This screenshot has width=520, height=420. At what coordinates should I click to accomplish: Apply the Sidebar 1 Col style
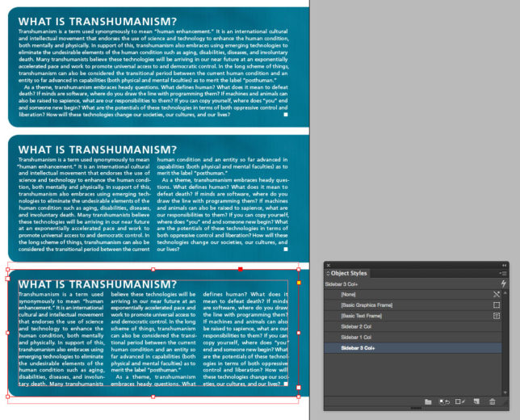pos(413,337)
